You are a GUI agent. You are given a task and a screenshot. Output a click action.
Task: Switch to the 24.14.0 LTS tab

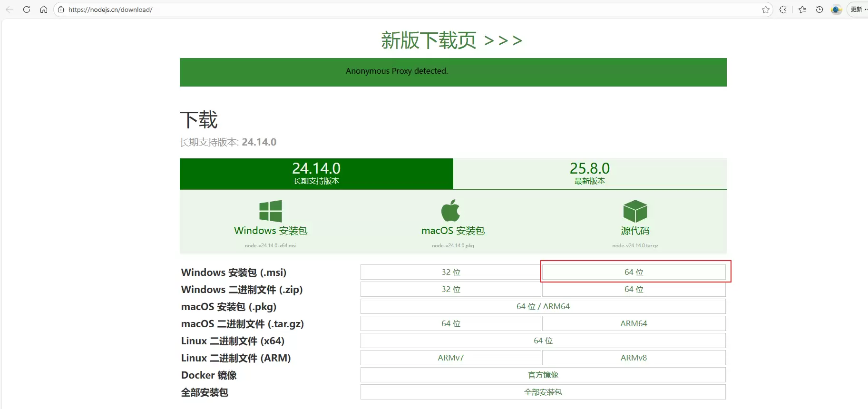(316, 174)
